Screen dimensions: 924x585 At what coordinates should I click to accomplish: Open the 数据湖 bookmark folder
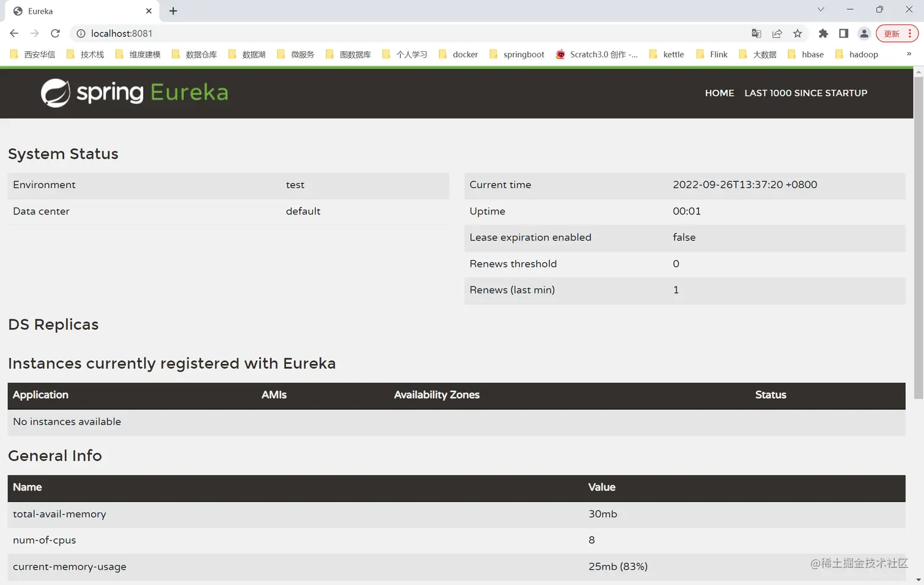tap(247, 54)
